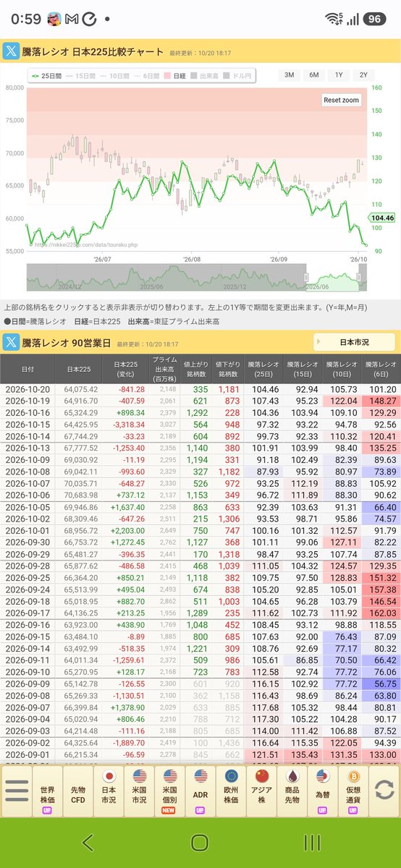The height and width of the screenshot is (868, 401).
Task: Open the hamburger menu in the bottom bar
Action: [x=17, y=790]
